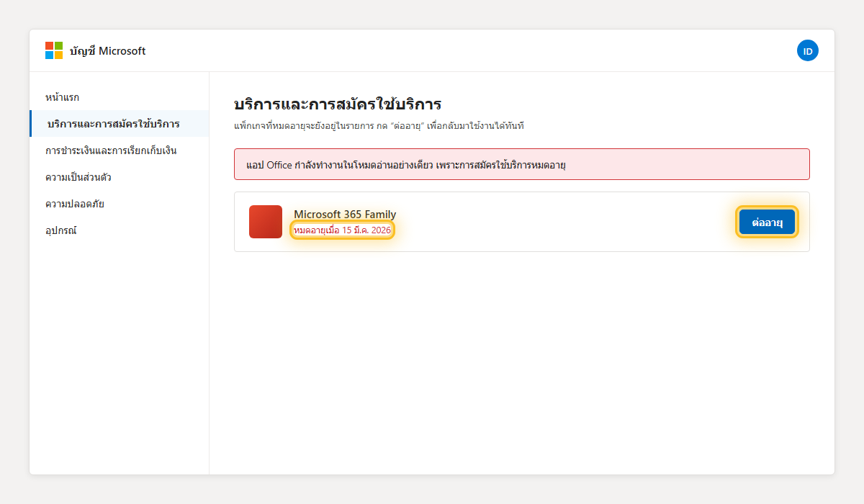Open การชำระเงินและการเรียกเก็บเงิน in sidebar
864x504 pixels.
pos(120,150)
